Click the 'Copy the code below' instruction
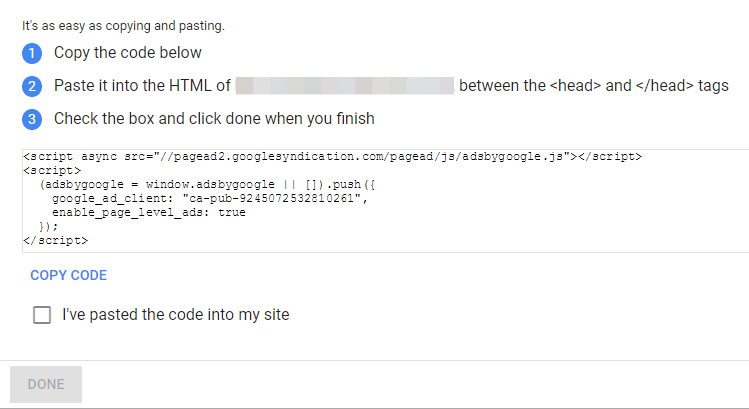Image resolution: width=749 pixels, height=409 pixels. [x=127, y=53]
